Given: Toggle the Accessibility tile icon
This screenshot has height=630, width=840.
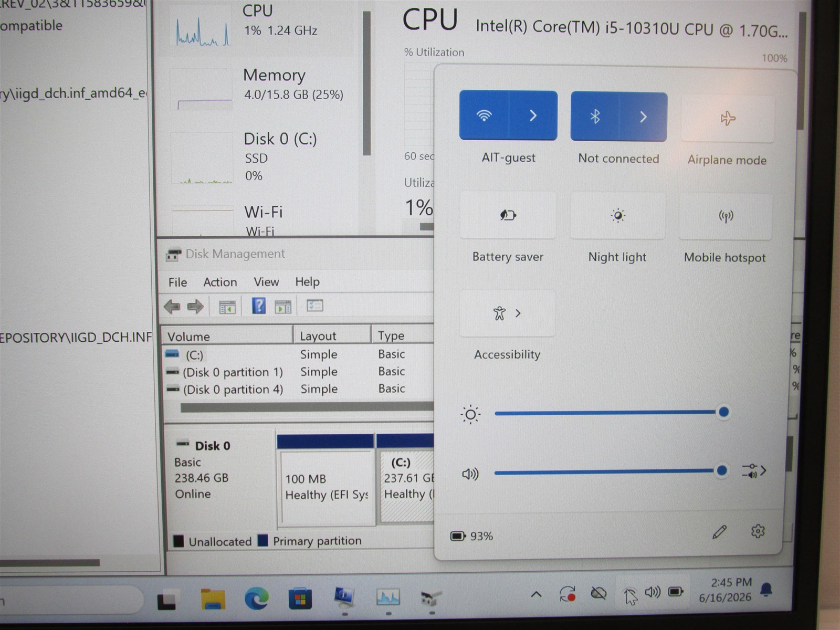Looking at the screenshot, I should (499, 313).
